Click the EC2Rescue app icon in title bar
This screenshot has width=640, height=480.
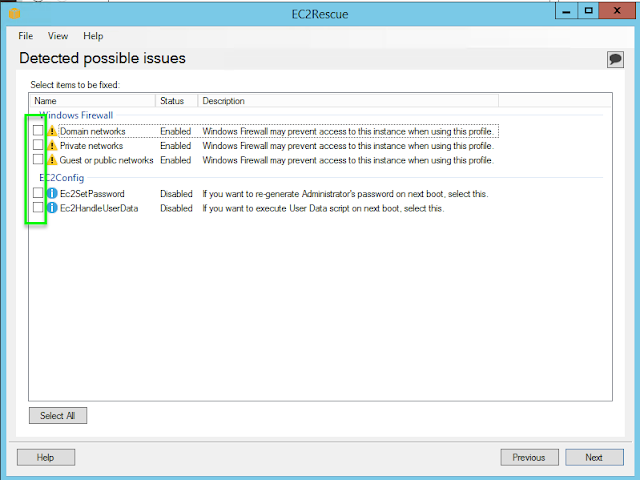[x=14, y=14]
